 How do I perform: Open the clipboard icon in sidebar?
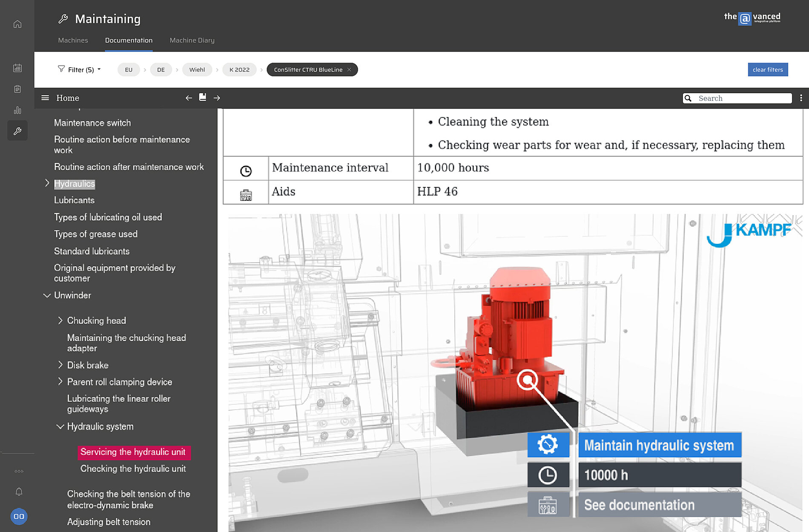pyautogui.click(x=17, y=89)
